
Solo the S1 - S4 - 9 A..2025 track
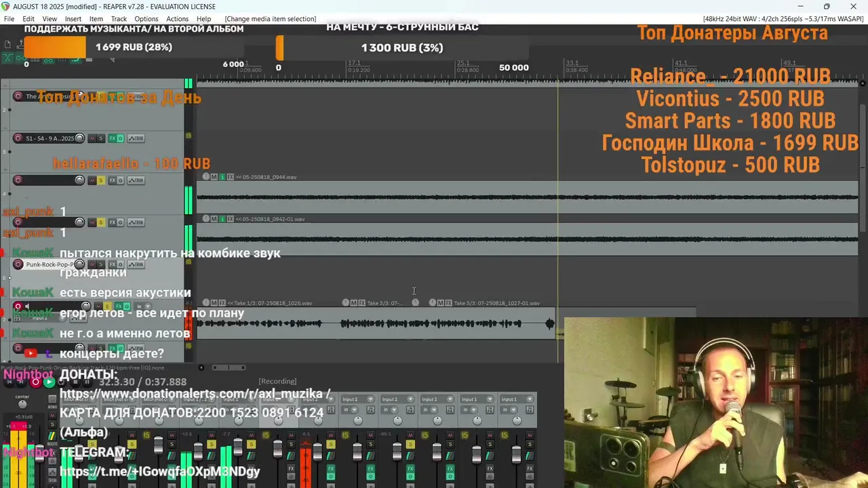click(x=101, y=138)
